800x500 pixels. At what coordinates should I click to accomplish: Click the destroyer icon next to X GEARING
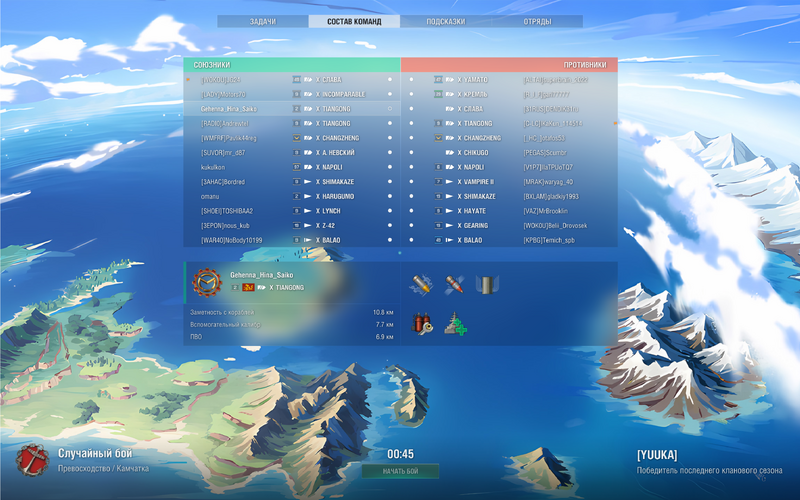449,226
